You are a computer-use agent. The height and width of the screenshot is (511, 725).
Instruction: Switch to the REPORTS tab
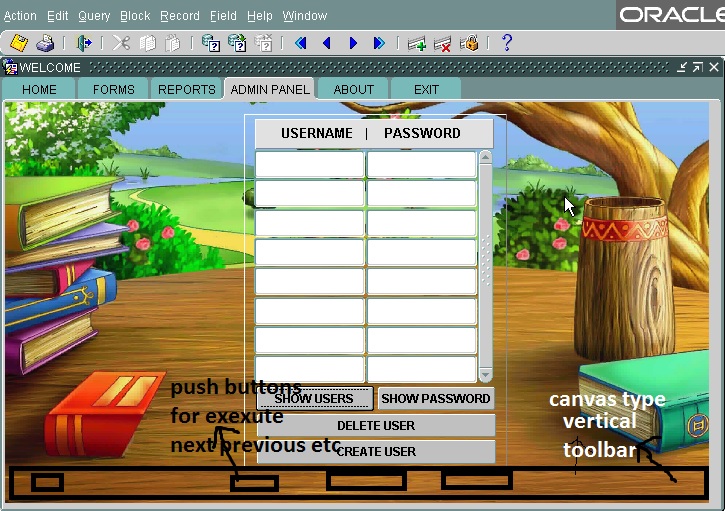tap(186, 89)
